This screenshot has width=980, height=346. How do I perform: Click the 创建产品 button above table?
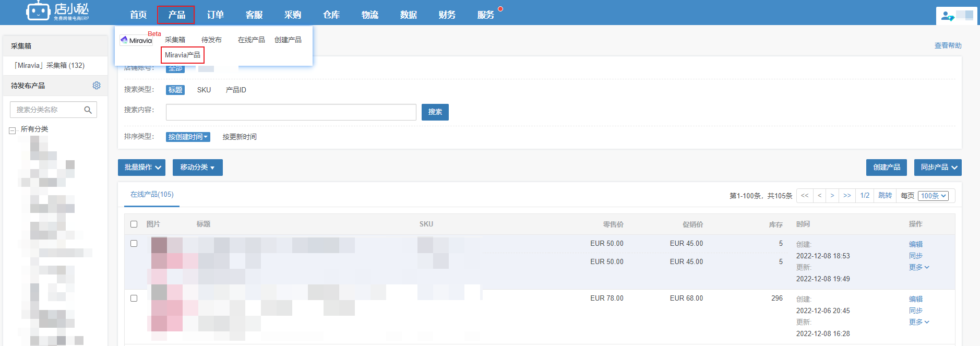[887, 168]
